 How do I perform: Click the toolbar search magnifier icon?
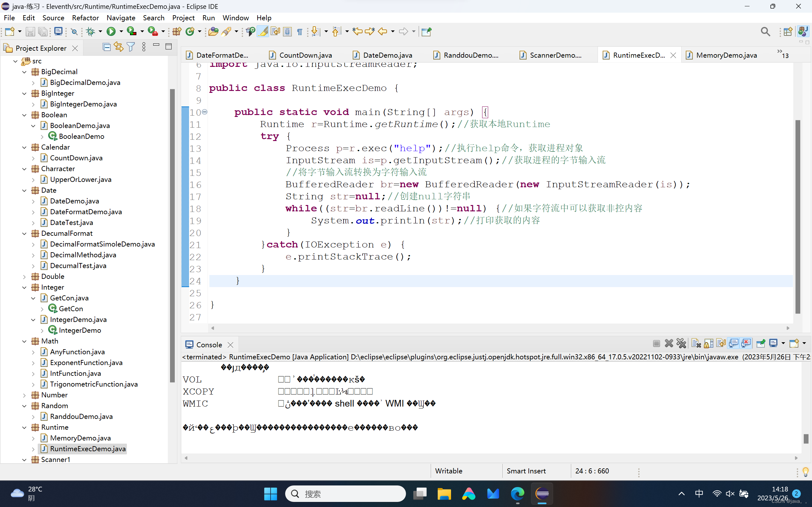[x=765, y=31]
